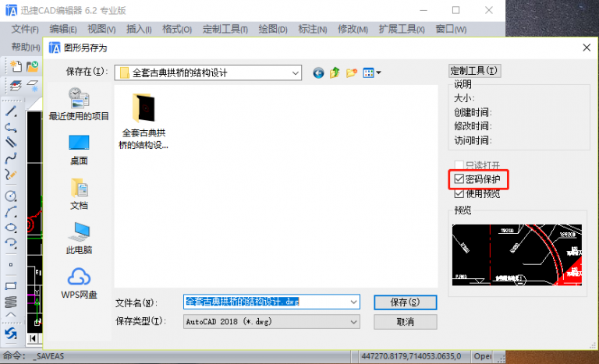Select the Rectangle tool in left toolbar
This screenshot has height=364, width=599.
tap(11, 286)
